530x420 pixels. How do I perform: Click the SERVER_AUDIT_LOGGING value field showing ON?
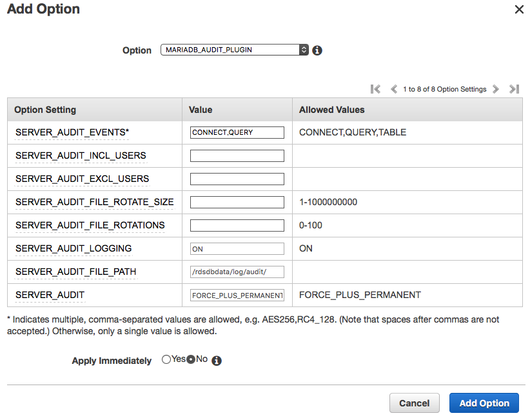pos(237,249)
